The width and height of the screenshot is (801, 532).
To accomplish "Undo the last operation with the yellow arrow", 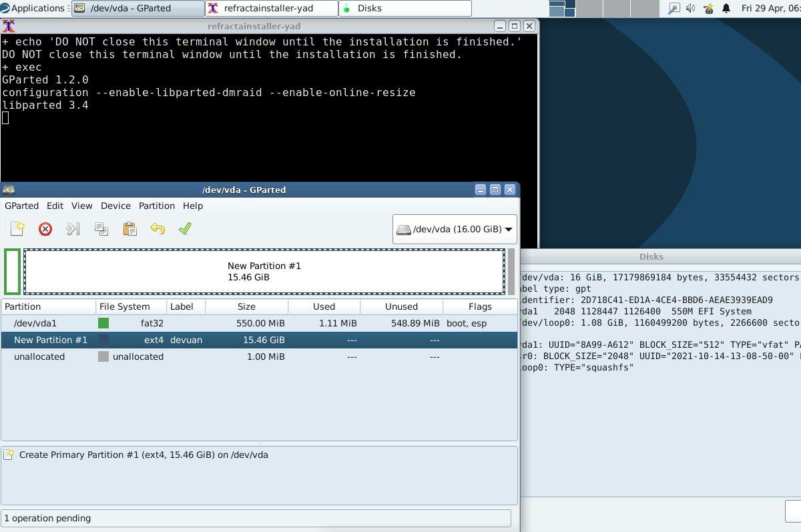I will click(x=158, y=229).
